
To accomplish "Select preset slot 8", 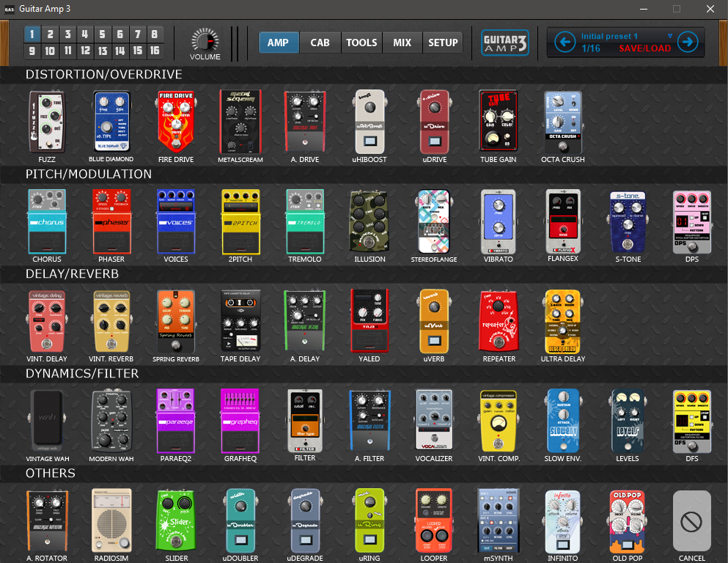I will [x=155, y=34].
